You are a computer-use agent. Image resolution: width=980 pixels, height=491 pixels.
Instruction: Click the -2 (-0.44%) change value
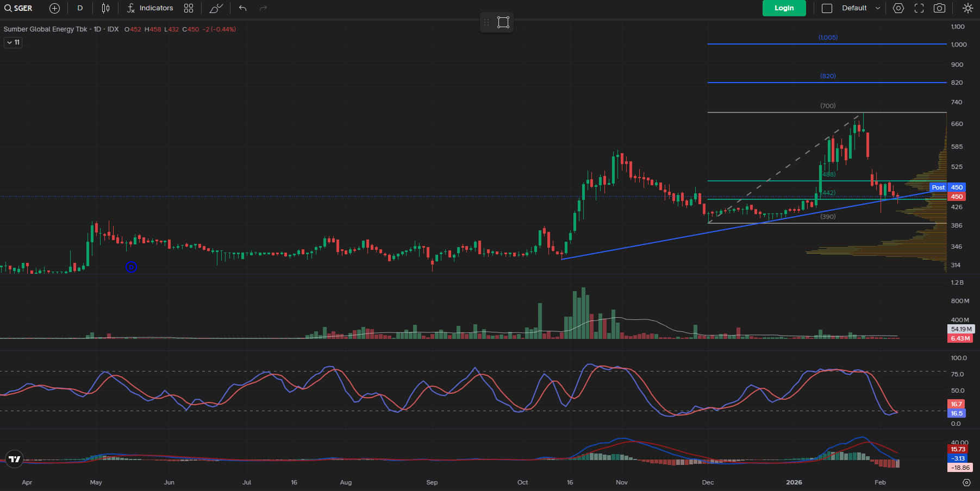click(x=219, y=29)
